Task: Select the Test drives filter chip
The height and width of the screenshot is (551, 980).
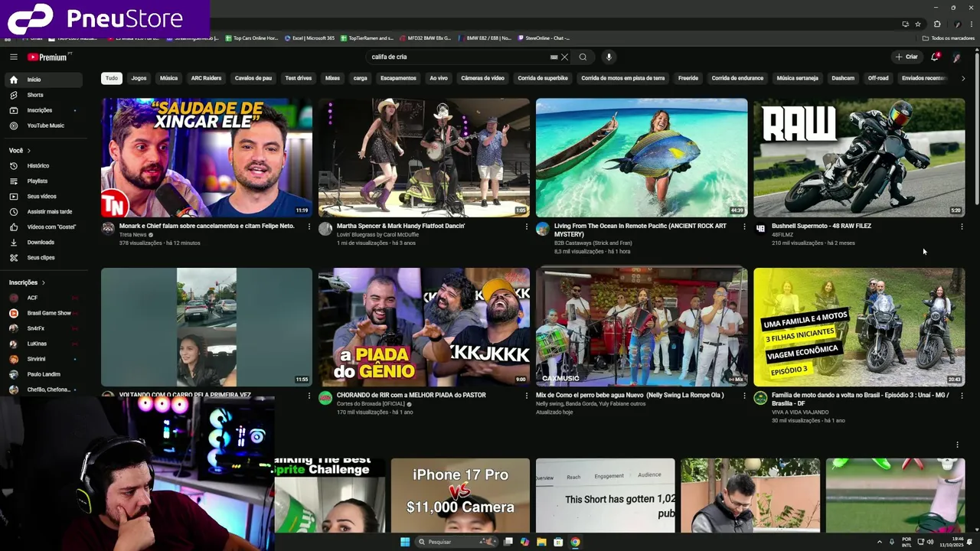Action: (x=299, y=78)
